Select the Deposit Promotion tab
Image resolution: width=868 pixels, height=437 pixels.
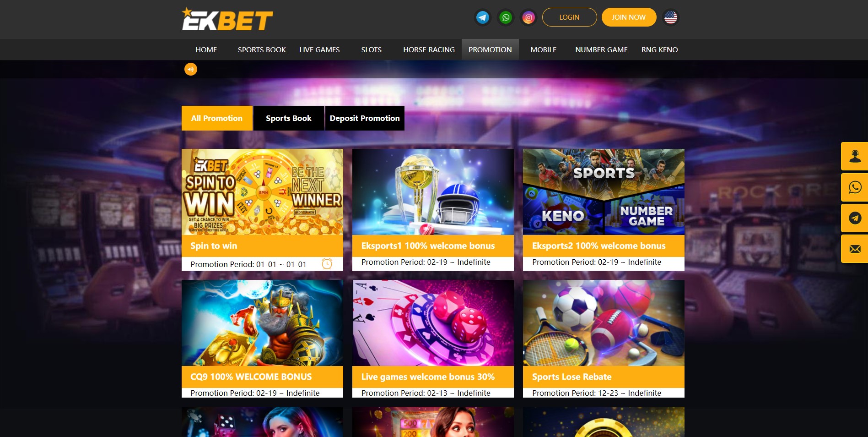tap(365, 118)
